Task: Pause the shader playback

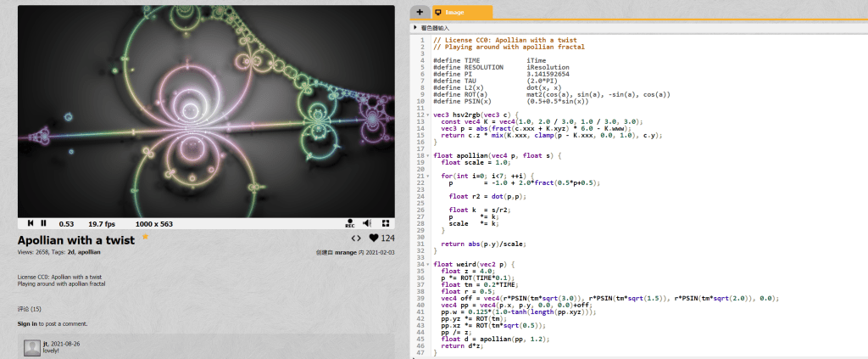Action: click(43, 224)
